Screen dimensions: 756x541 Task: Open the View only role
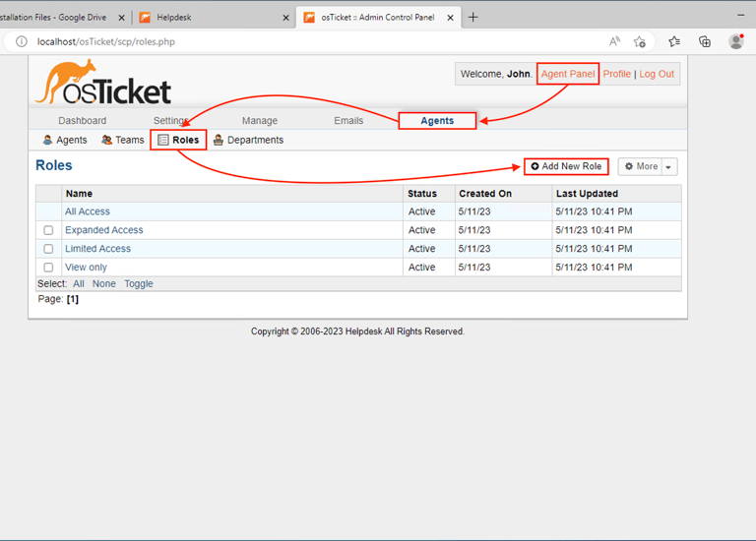pyautogui.click(x=86, y=267)
